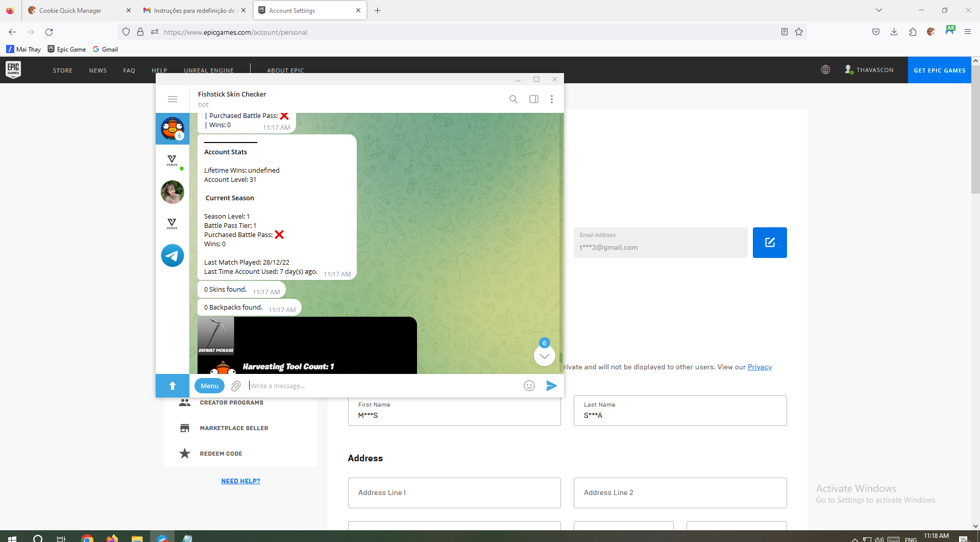980x542 pixels.
Task: Open THAVASCON account menu
Action: [x=869, y=69]
